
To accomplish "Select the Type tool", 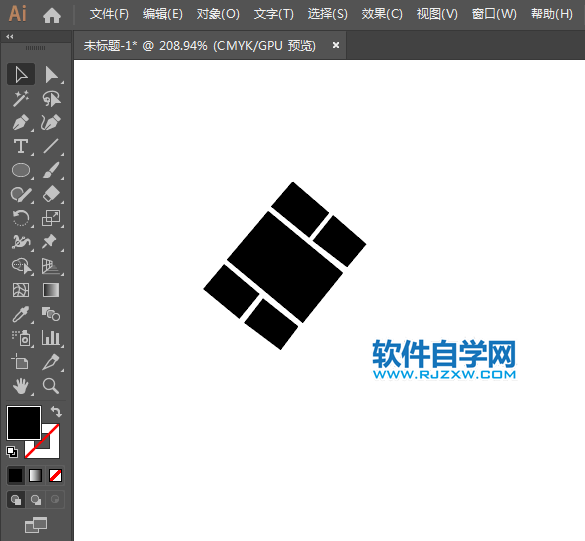I will [21, 146].
